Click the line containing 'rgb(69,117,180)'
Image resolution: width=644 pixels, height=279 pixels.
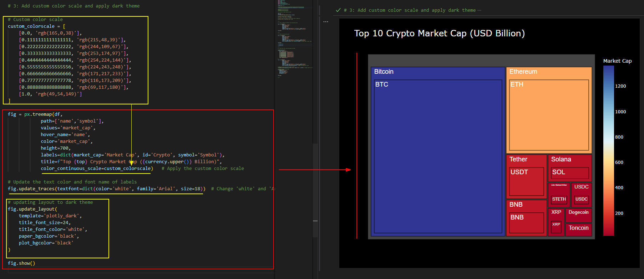(73, 87)
